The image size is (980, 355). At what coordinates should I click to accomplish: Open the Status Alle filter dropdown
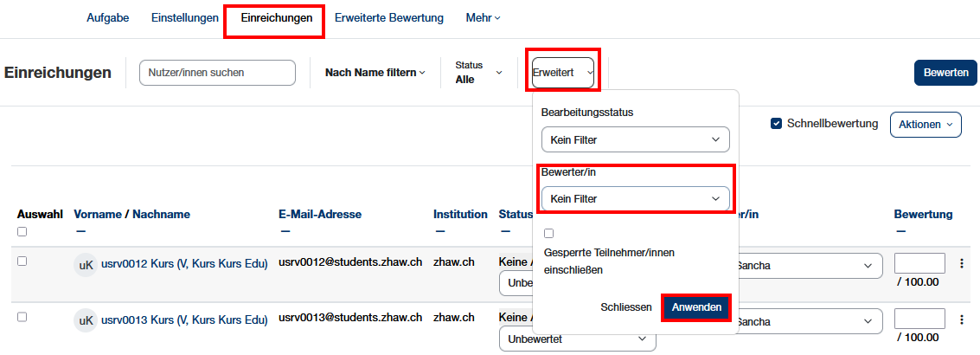tap(478, 73)
